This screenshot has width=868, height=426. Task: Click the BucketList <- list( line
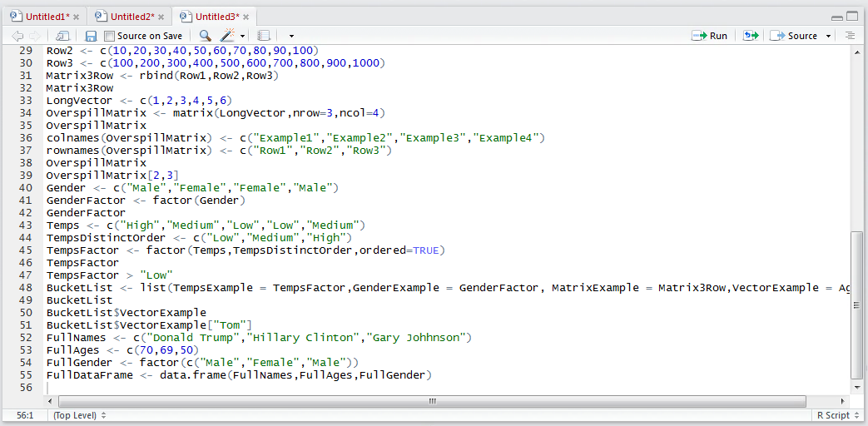(446, 288)
